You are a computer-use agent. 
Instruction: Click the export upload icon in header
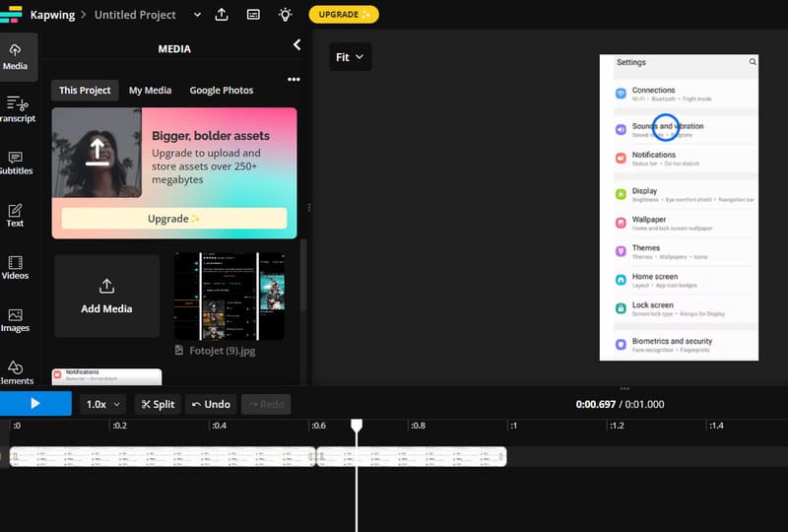[222, 15]
